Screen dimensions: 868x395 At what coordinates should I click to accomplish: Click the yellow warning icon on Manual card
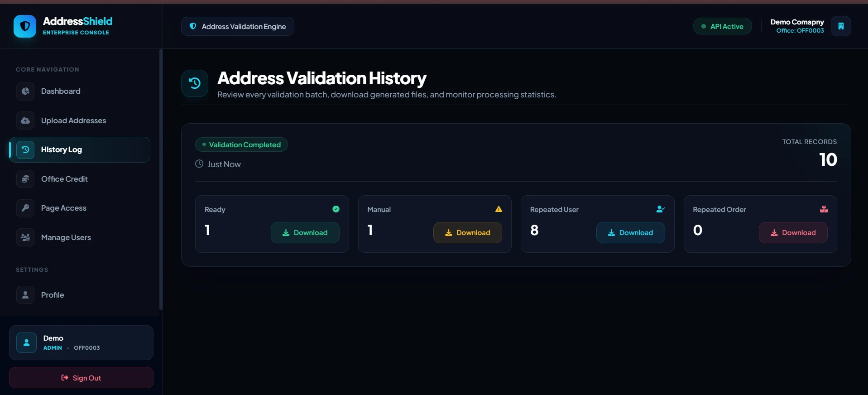tap(499, 209)
